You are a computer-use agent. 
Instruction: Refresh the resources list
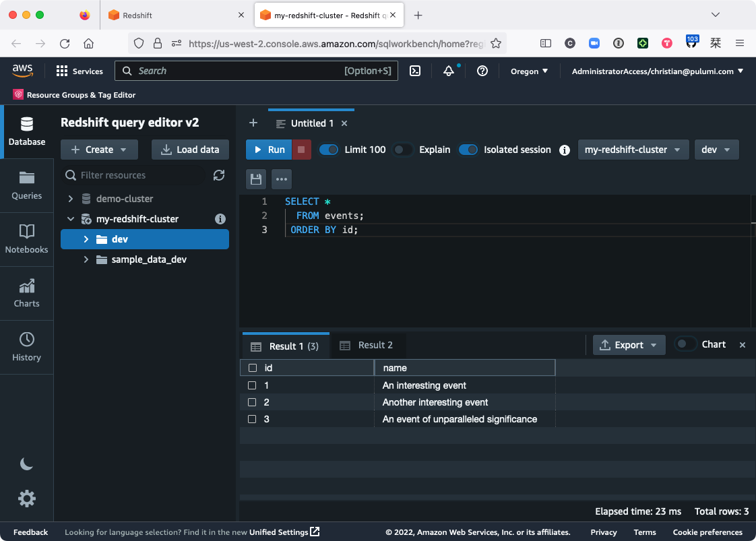point(219,175)
